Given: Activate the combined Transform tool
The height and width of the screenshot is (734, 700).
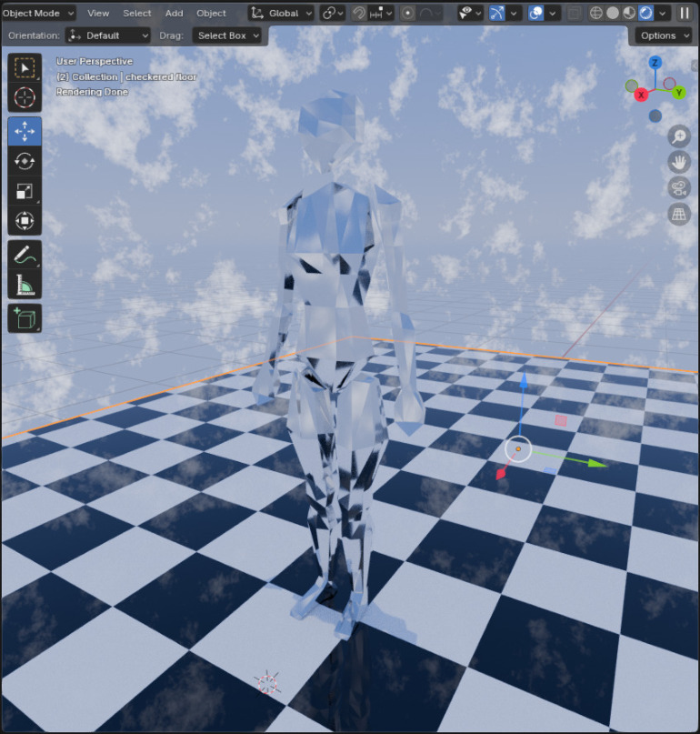Looking at the screenshot, I should click(25, 220).
